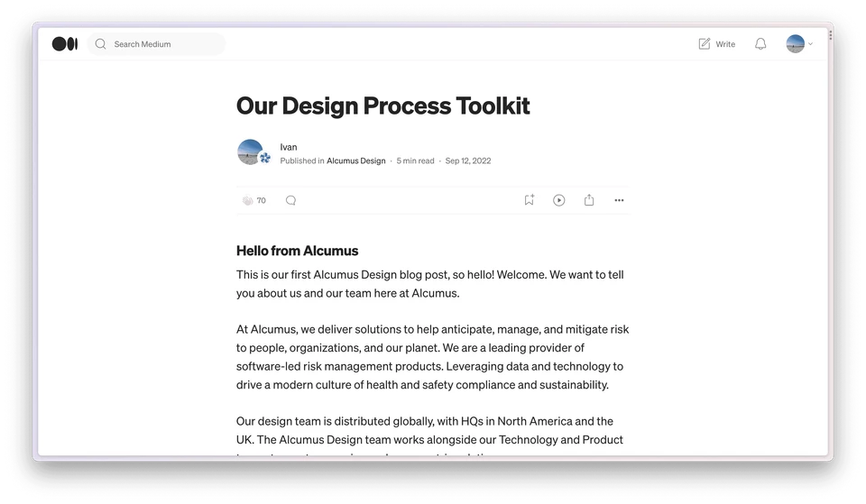
Task: Bookmark the article with the save icon
Action: (x=530, y=200)
